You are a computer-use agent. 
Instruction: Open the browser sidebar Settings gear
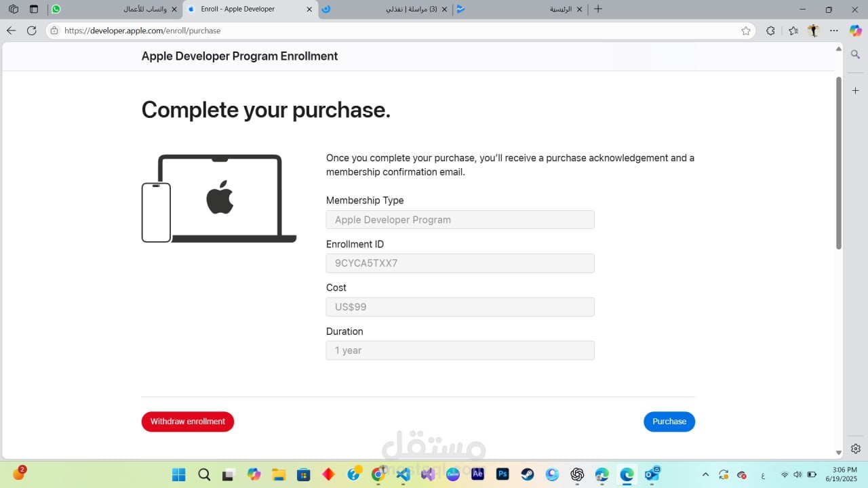point(855,448)
